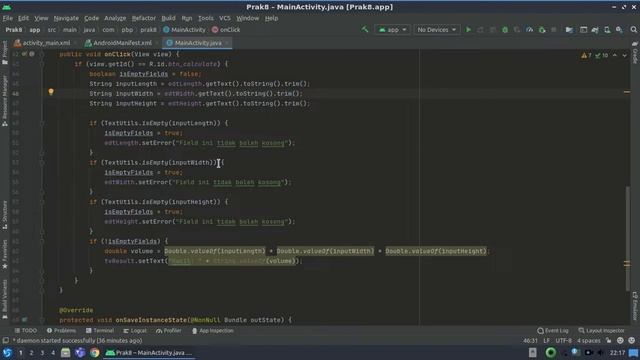Open the Edit menu
The width and height of the screenshot is (640, 360).
(x=23, y=18)
